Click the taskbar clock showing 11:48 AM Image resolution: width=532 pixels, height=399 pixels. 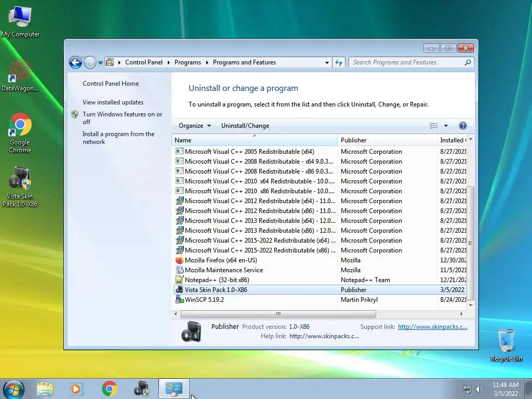[506, 389]
